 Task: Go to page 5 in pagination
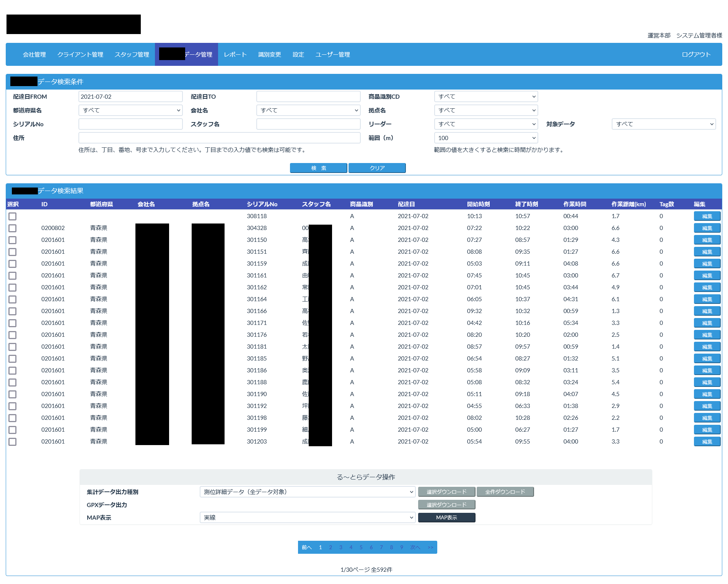(361, 547)
